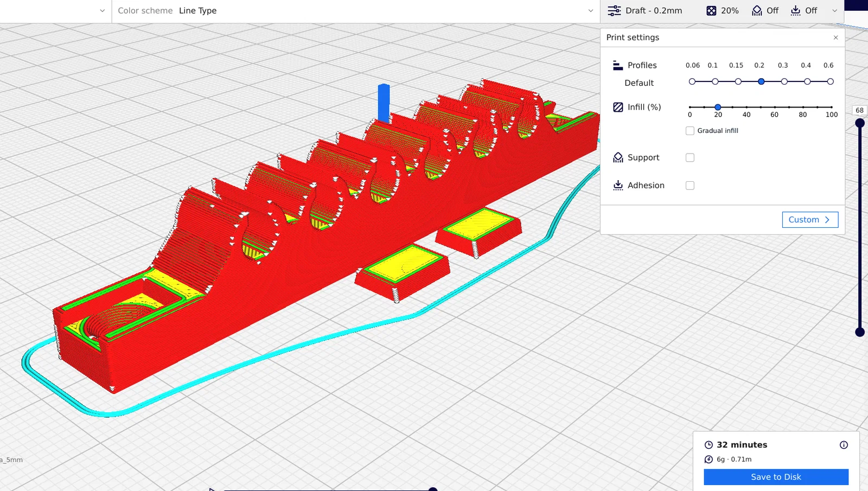868x491 pixels.
Task: Click the 20% infill summary text
Action: coord(730,11)
